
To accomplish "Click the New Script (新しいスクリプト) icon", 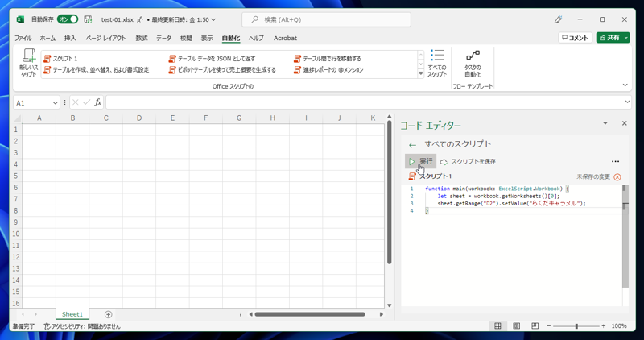I will (x=28, y=63).
